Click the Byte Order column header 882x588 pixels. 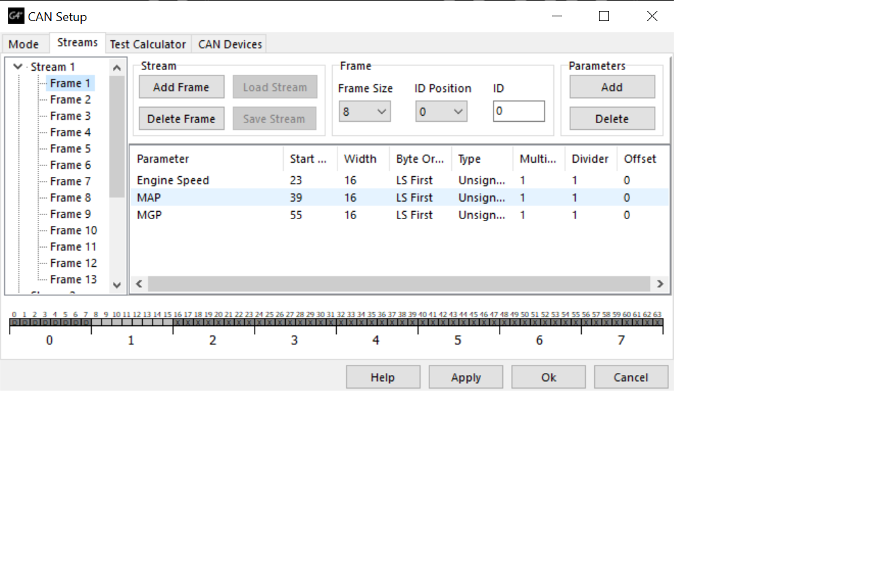coord(421,159)
